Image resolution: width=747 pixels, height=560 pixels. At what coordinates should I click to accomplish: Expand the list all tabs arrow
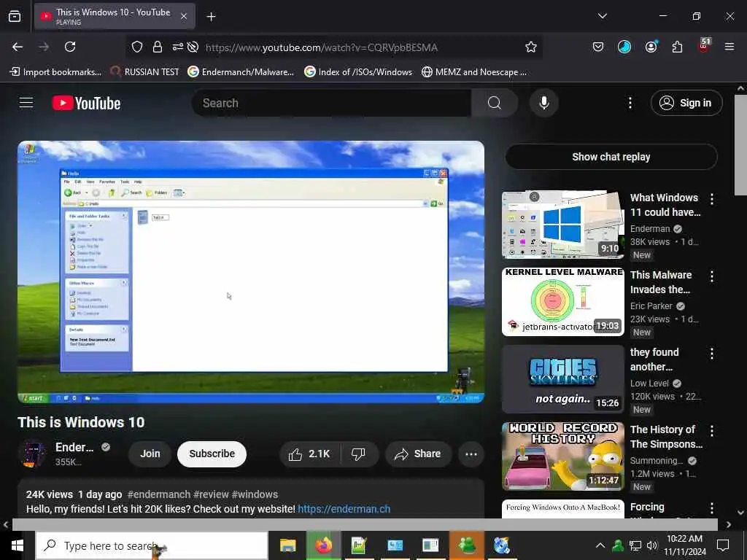pyautogui.click(x=602, y=16)
